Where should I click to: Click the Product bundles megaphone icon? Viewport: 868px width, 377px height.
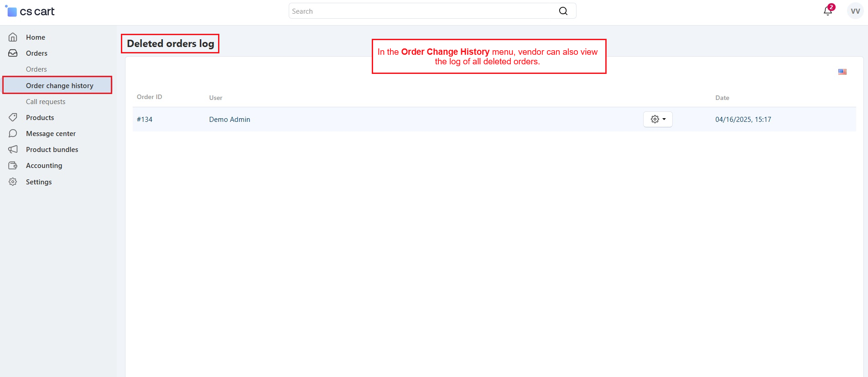tap(13, 149)
